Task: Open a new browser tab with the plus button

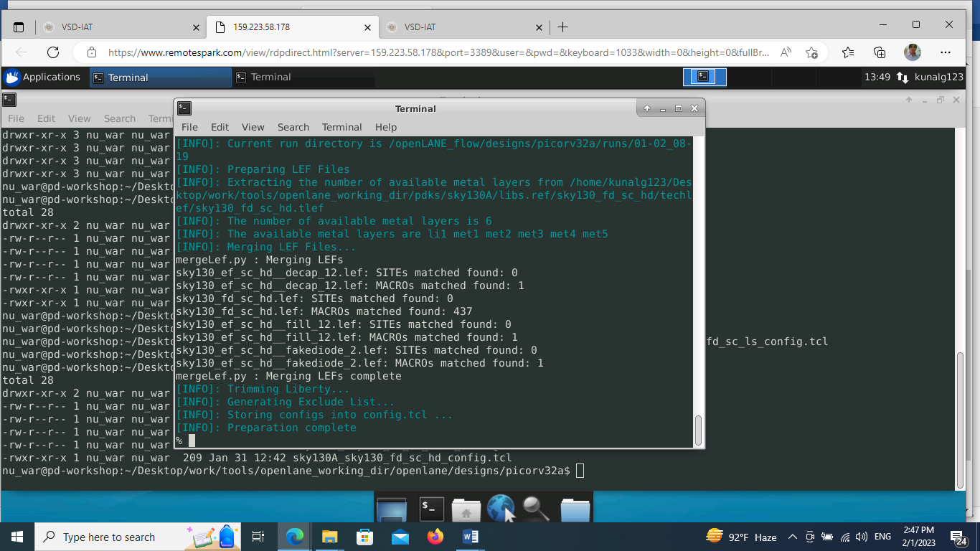Action: pos(562,27)
